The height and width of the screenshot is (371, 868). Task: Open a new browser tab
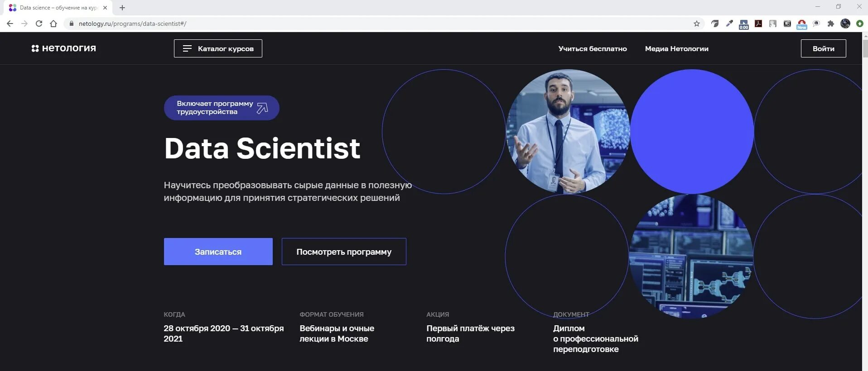click(122, 8)
